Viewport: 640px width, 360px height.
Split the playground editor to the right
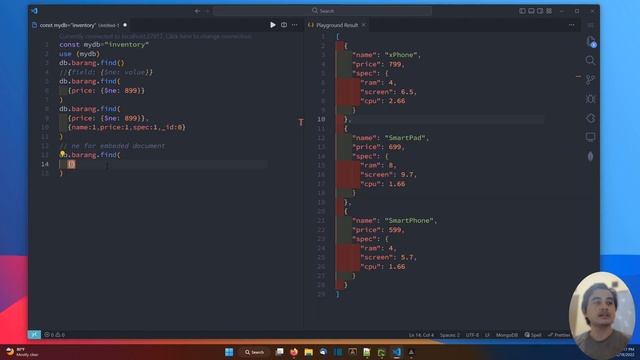[x=284, y=25]
